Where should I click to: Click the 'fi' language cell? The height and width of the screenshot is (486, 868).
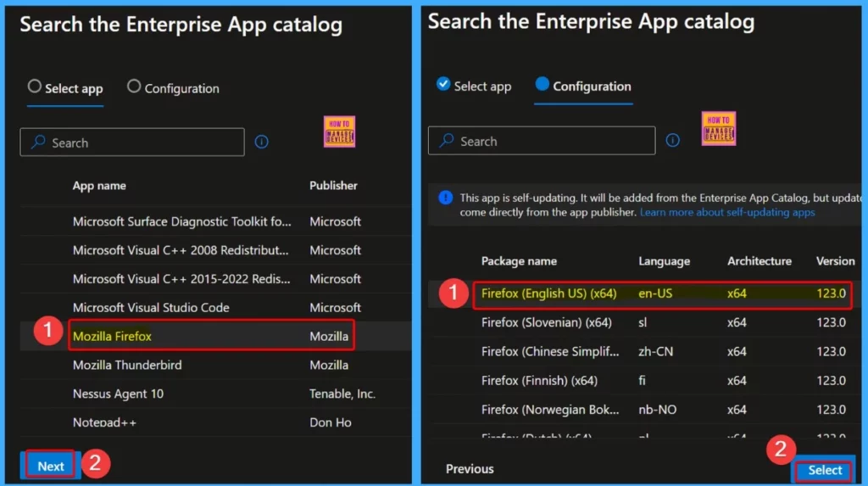tap(642, 381)
